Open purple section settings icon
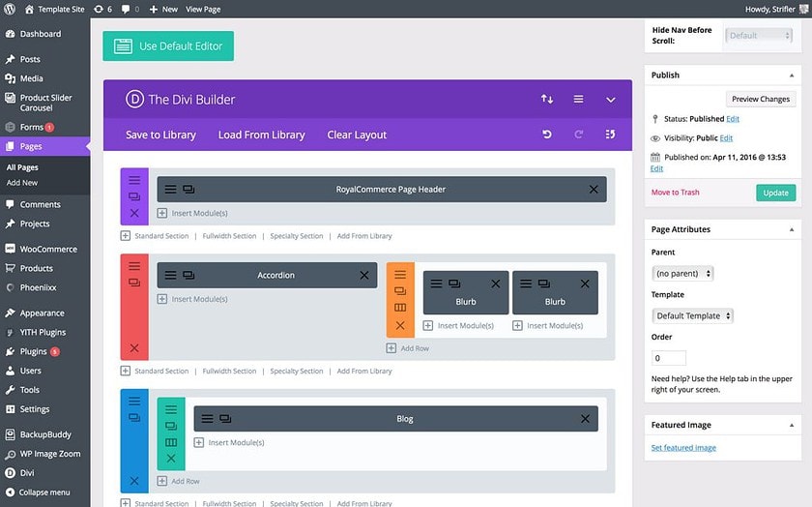The image size is (812, 507). [x=134, y=180]
